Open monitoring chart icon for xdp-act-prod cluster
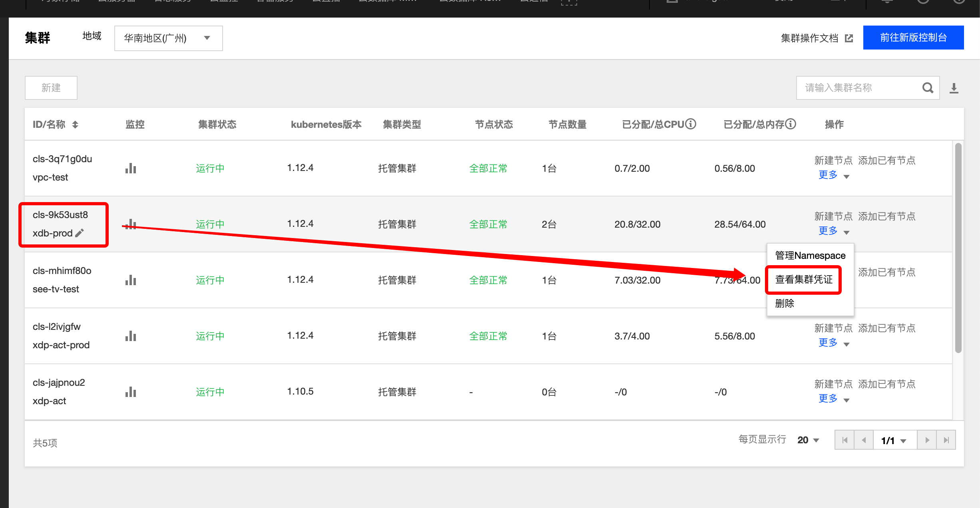This screenshot has height=508, width=980. point(131,336)
